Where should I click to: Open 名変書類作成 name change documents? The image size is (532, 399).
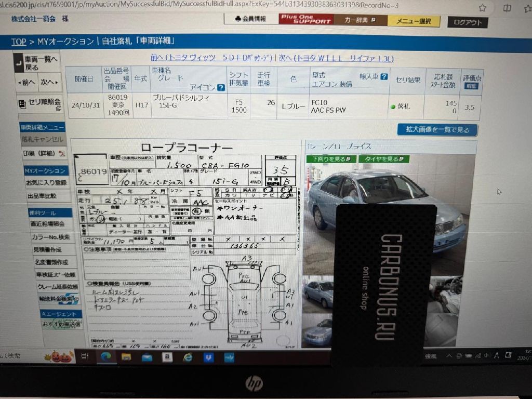coord(51,262)
